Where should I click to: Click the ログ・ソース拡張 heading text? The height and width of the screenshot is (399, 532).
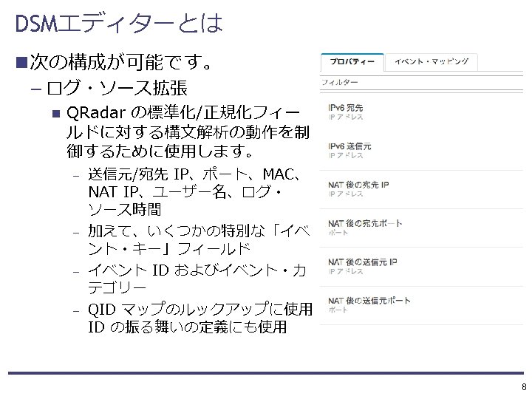117,88
